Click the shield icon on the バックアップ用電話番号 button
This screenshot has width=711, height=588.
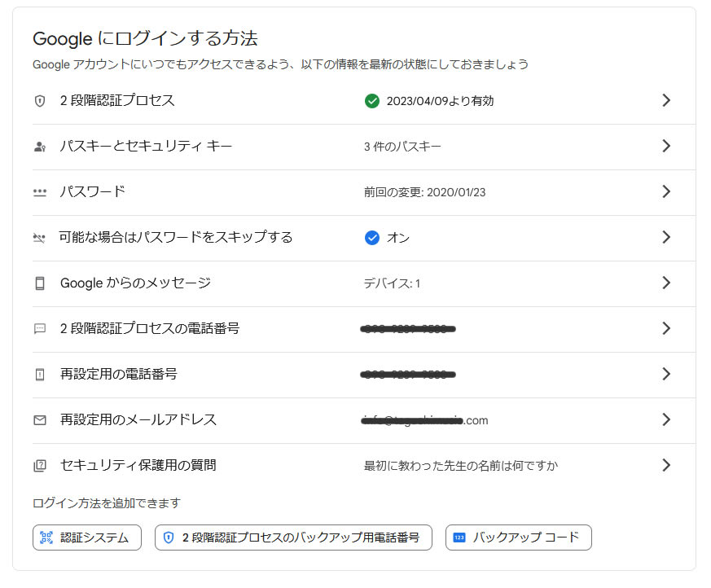tap(169, 538)
